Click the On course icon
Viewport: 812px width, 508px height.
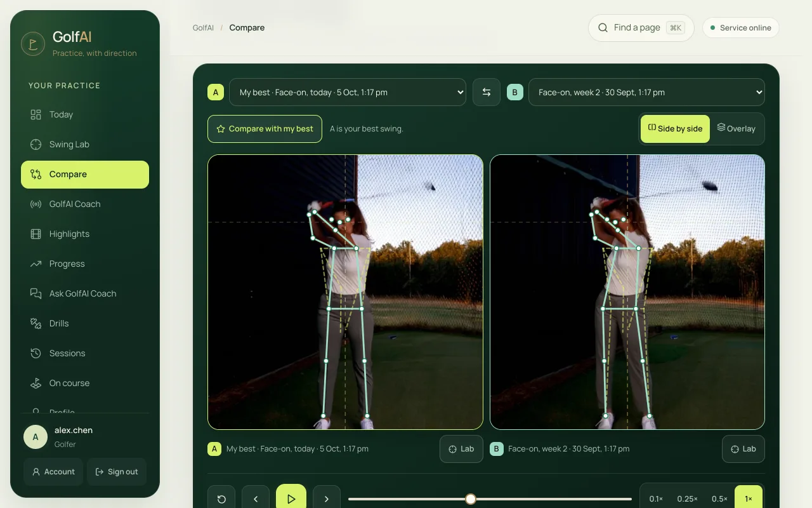click(36, 384)
